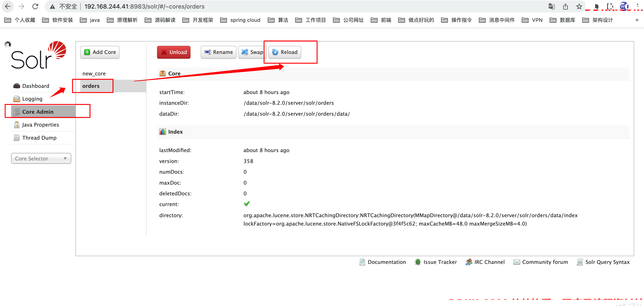The height and width of the screenshot is (308, 644).
Task: Open the 消息中间件 bookmark folder
Action: tap(497, 20)
